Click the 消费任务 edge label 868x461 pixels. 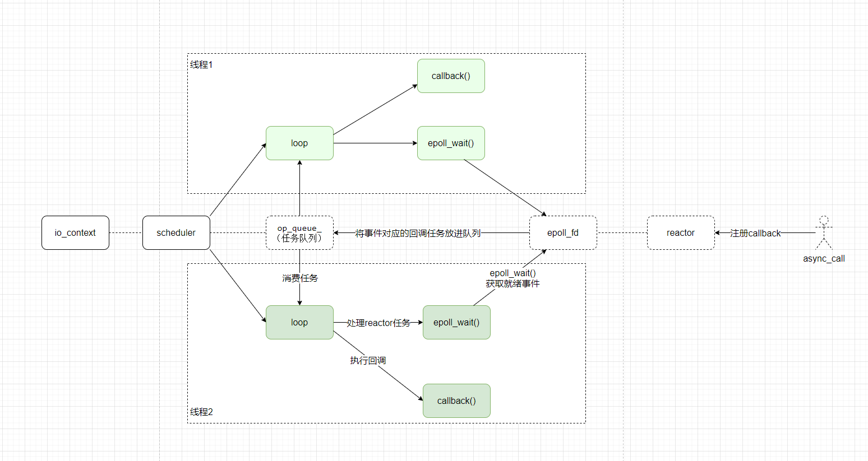click(x=300, y=278)
